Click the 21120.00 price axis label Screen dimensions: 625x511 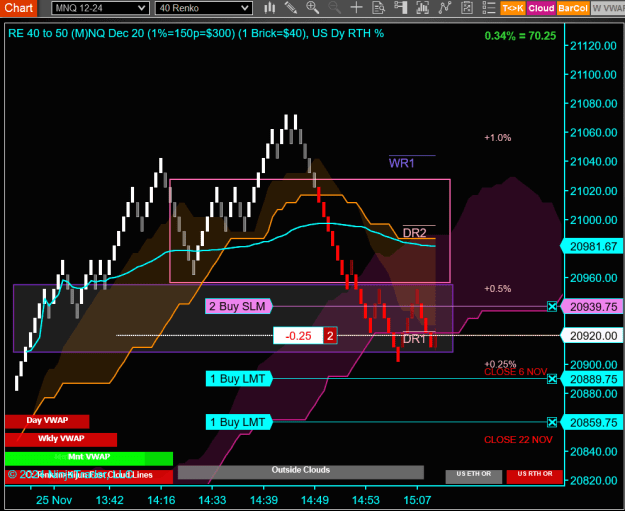point(594,46)
